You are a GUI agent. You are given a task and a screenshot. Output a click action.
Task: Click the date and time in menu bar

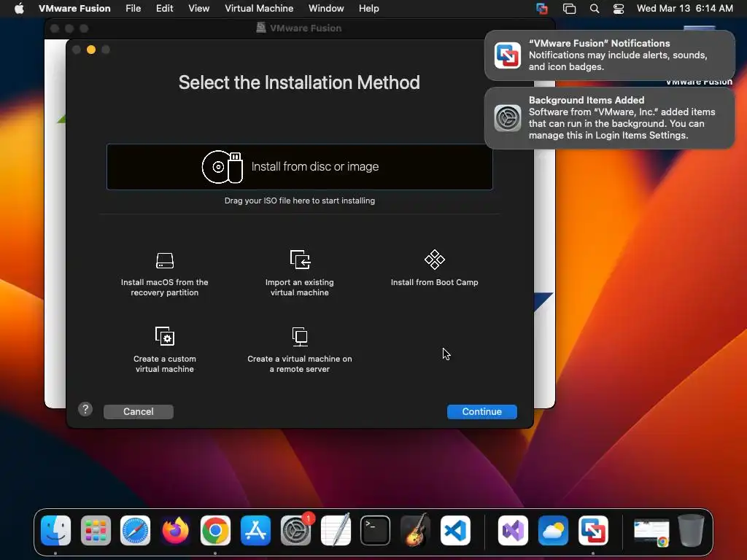(x=684, y=8)
